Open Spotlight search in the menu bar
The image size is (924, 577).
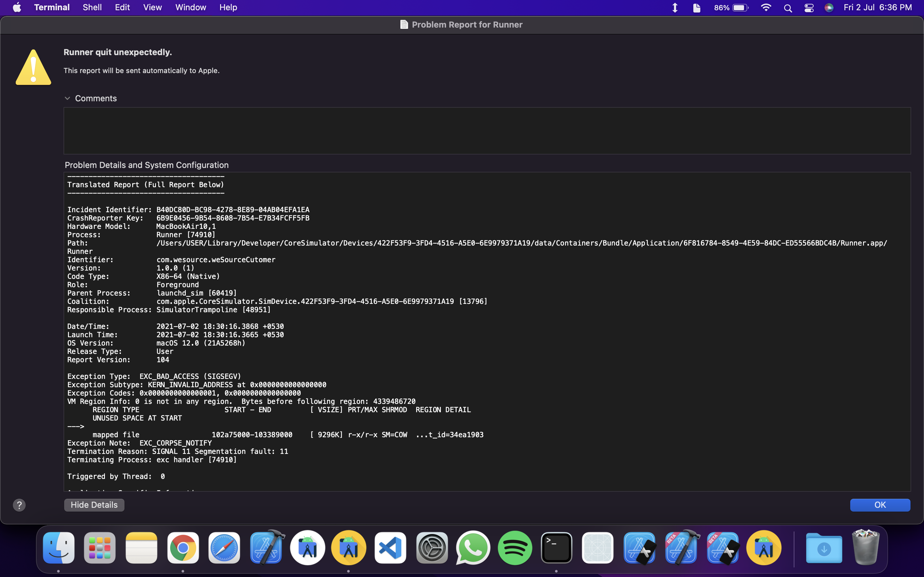coord(788,7)
